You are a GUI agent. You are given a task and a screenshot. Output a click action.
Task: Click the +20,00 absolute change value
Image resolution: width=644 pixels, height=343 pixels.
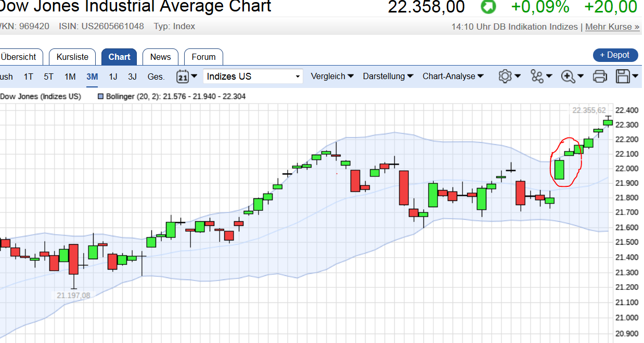[x=611, y=7]
